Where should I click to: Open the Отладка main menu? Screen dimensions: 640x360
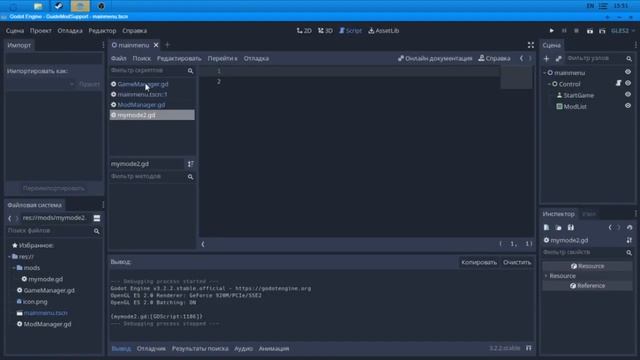[70, 31]
